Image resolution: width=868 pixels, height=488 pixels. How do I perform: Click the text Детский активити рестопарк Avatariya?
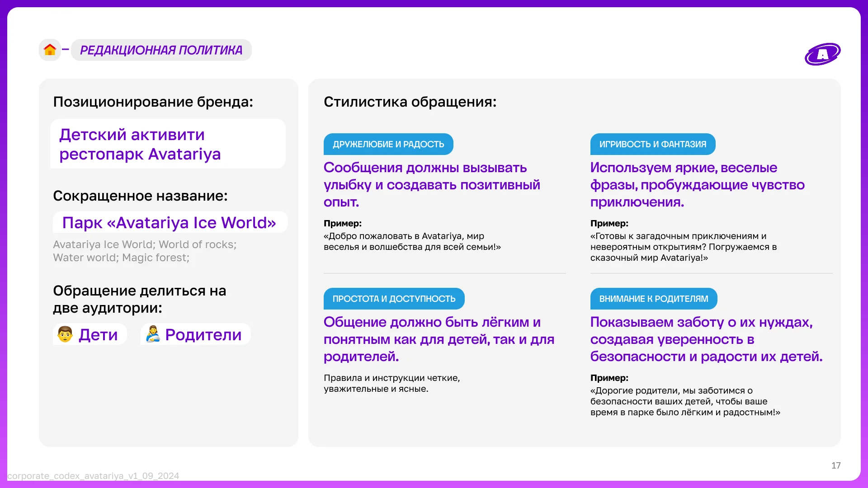pos(140,144)
